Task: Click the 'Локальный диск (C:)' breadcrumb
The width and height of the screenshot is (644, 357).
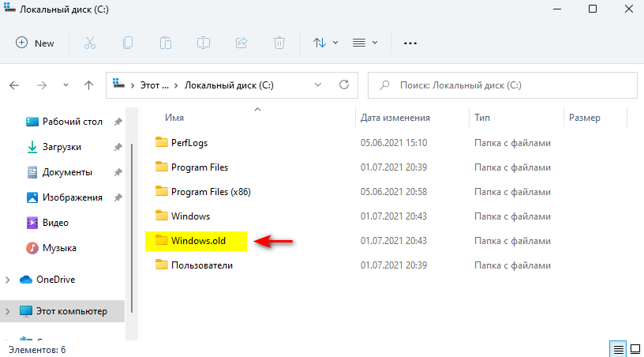Action: tap(229, 85)
